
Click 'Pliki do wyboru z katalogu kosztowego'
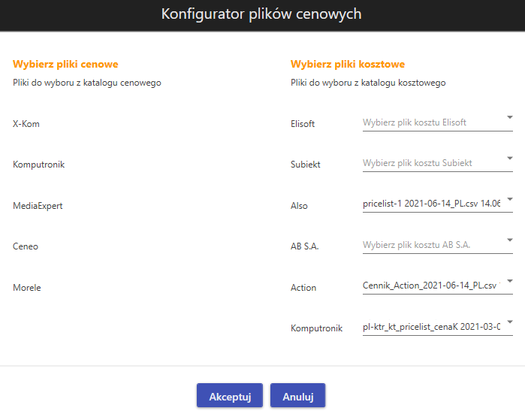click(368, 83)
